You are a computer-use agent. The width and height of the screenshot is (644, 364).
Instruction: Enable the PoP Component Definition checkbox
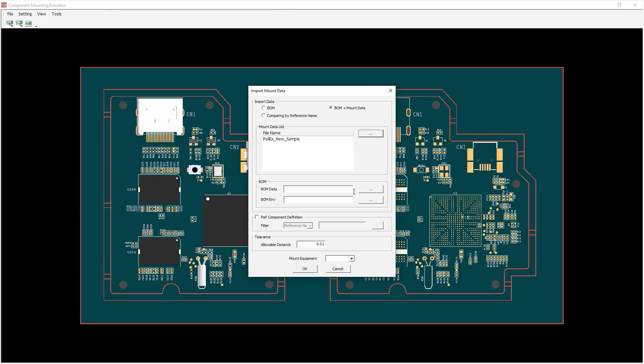point(257,217)
